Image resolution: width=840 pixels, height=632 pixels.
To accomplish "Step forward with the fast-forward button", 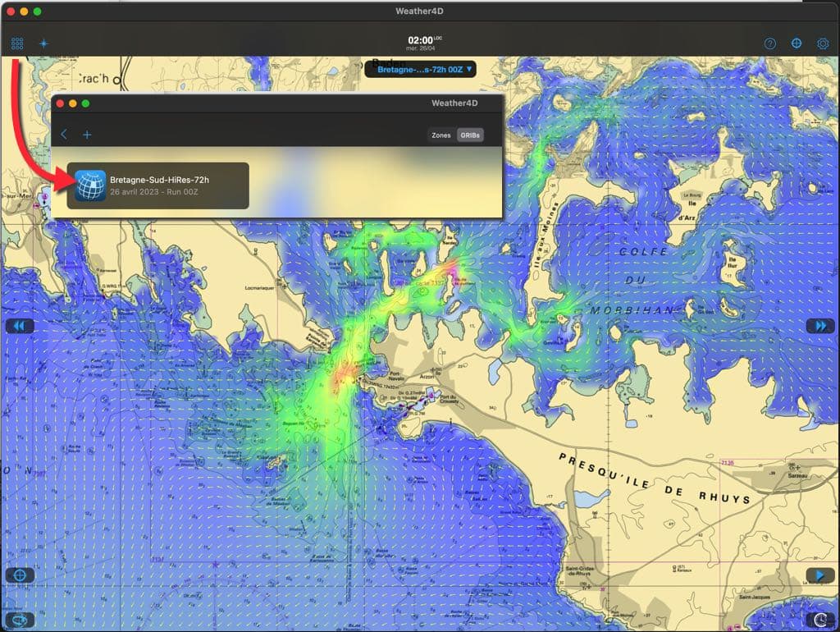I will point(820,326).
